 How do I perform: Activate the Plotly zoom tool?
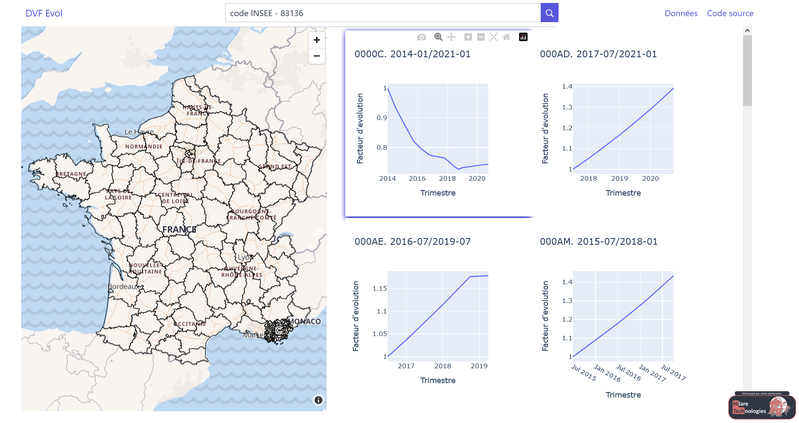438,37
